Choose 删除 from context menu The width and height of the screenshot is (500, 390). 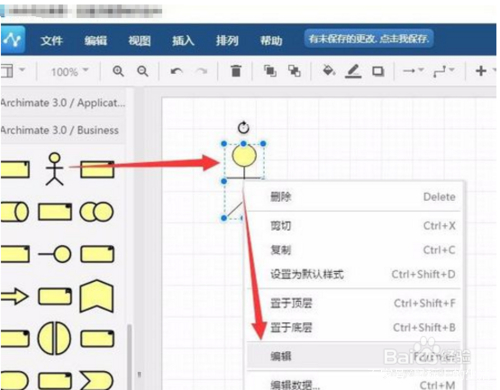point(355,197)
